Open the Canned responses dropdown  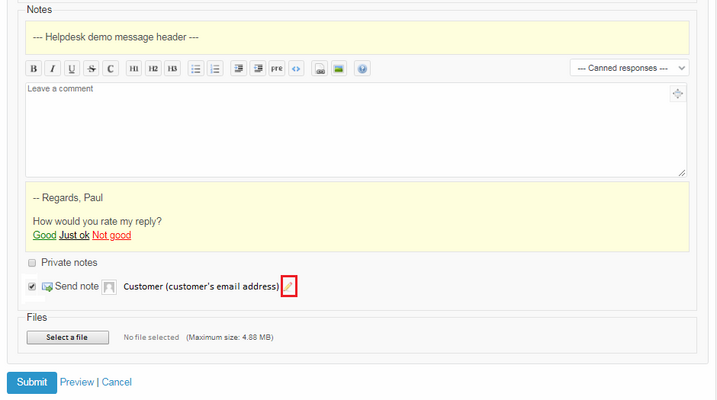629,68
